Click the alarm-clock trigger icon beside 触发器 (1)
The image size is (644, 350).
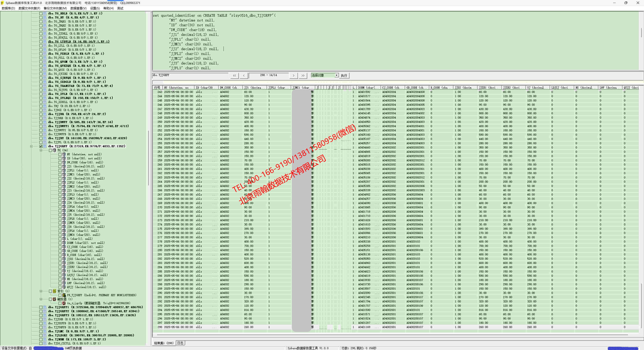[54, 299]
